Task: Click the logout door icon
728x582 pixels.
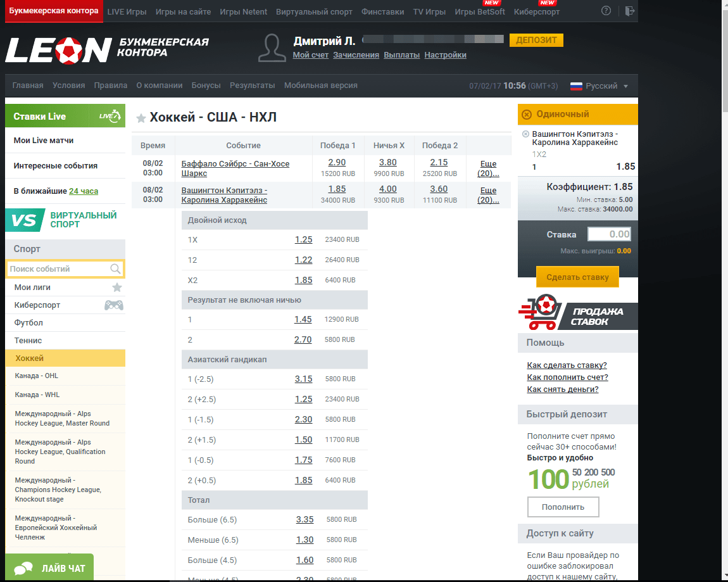Action: (629, 11)
